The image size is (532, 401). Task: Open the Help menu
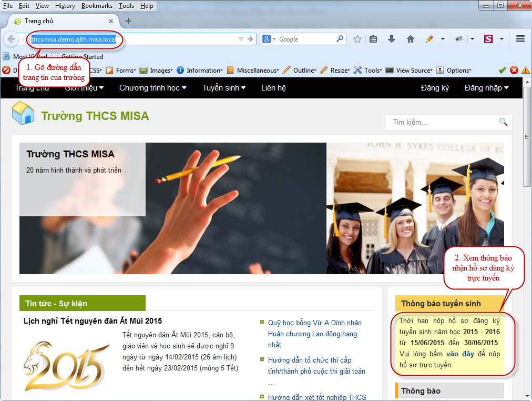coord(147,6)
